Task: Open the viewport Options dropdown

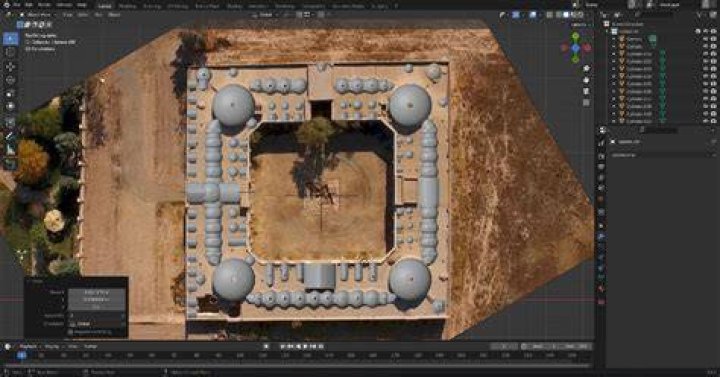Action: click(579, 24)
